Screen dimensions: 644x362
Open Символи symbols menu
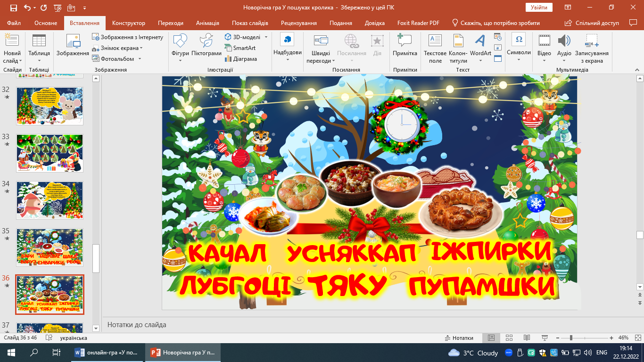tap(519, 47)
